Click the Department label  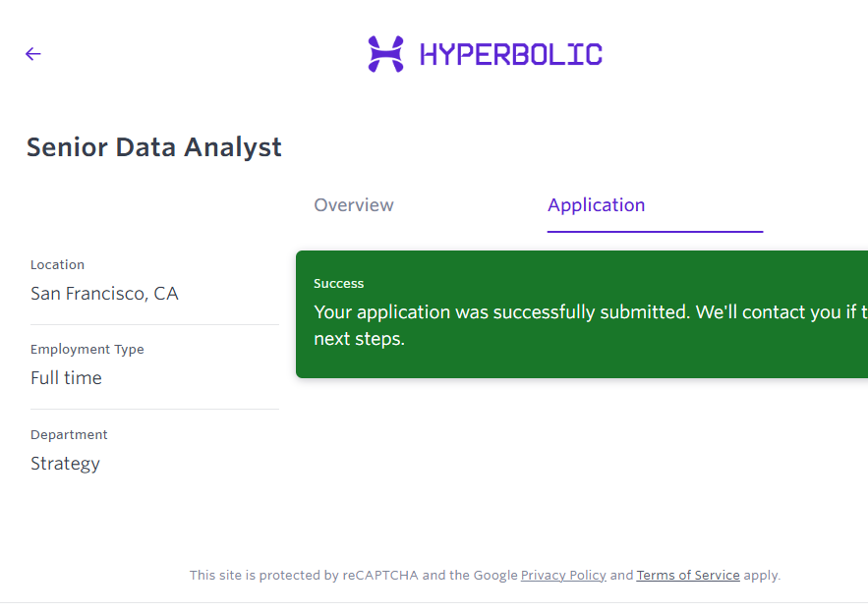(x=69, y=435)
